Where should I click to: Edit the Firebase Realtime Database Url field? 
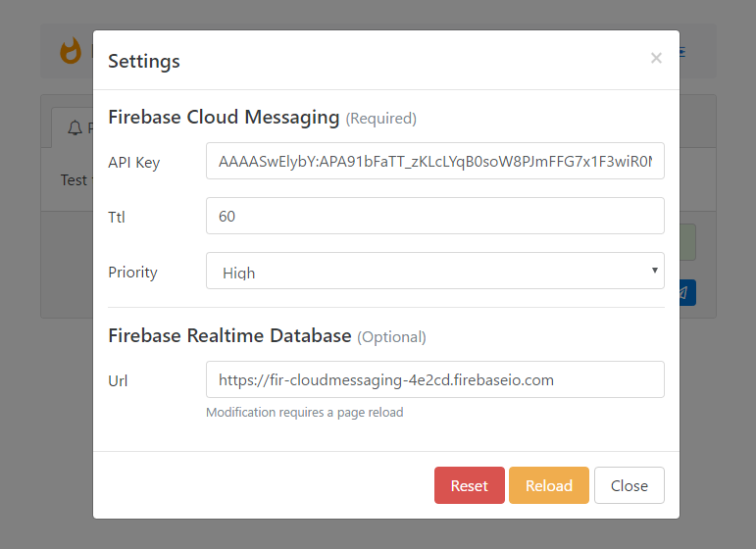pyautogui.click(x=435, y=379)
